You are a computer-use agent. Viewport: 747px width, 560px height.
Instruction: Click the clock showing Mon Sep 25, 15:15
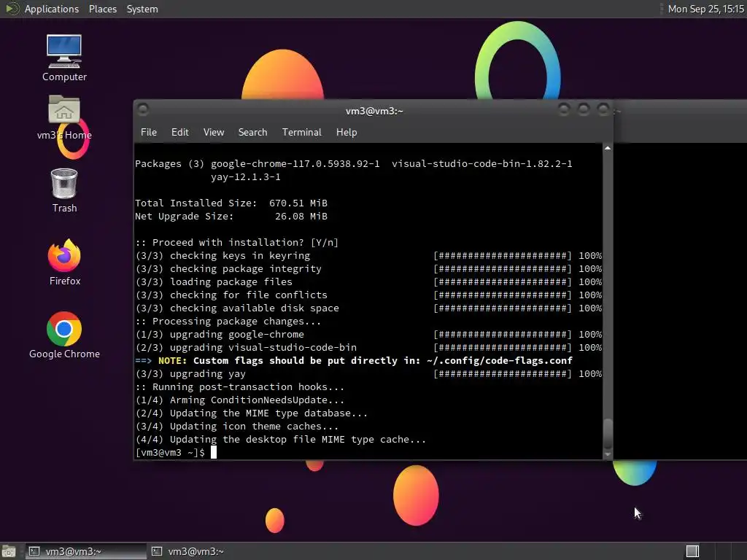coord(706,9)
